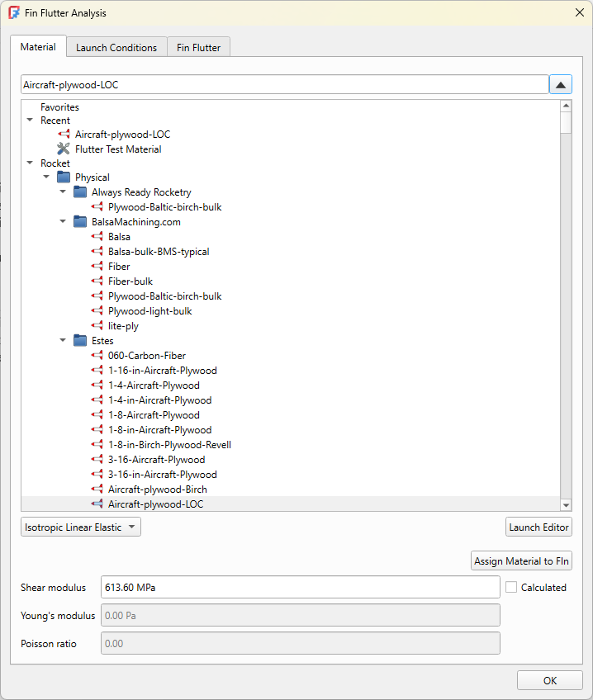Confirm with the OK button

(x=550, y=680)
